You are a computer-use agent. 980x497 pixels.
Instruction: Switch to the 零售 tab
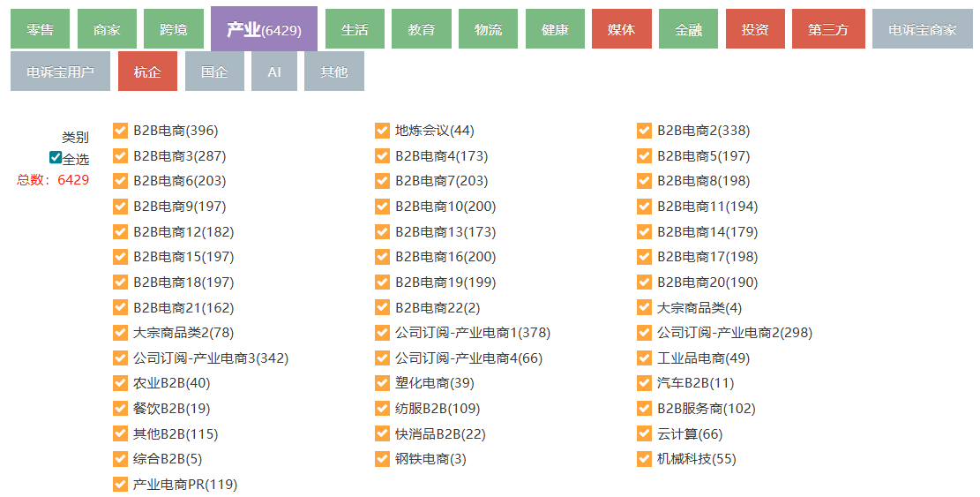[41, 29]
